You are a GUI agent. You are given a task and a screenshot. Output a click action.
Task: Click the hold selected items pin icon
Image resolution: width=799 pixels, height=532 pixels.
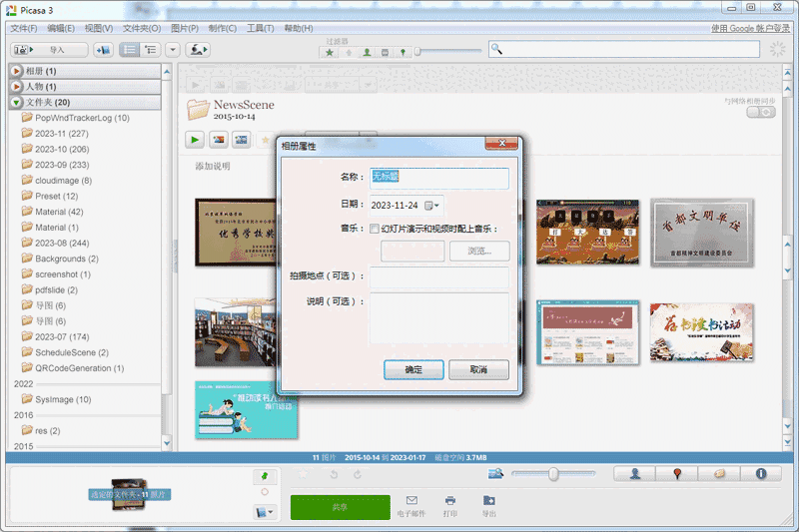265,476
